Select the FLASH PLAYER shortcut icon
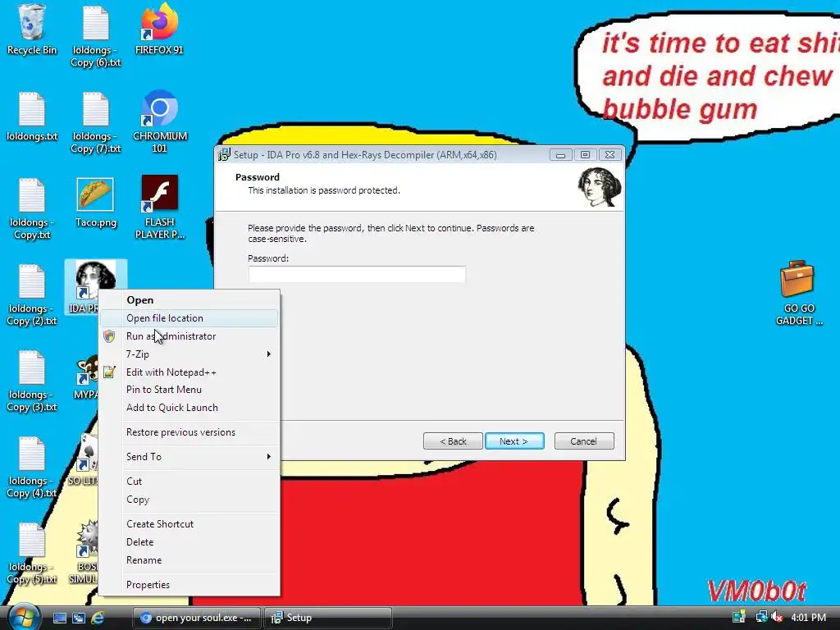This screenshot has width=840, height=630. 160,208
